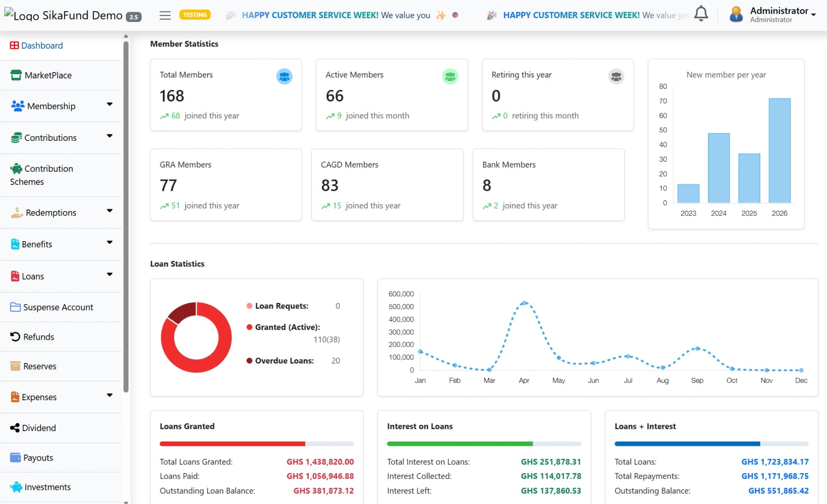Click the Benefits document icon

pos(15,244)
